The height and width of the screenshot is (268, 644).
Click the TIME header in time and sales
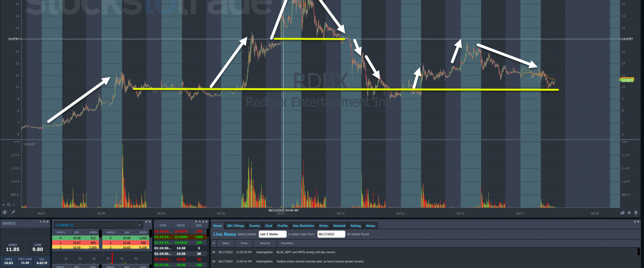(x=163, y=225)
